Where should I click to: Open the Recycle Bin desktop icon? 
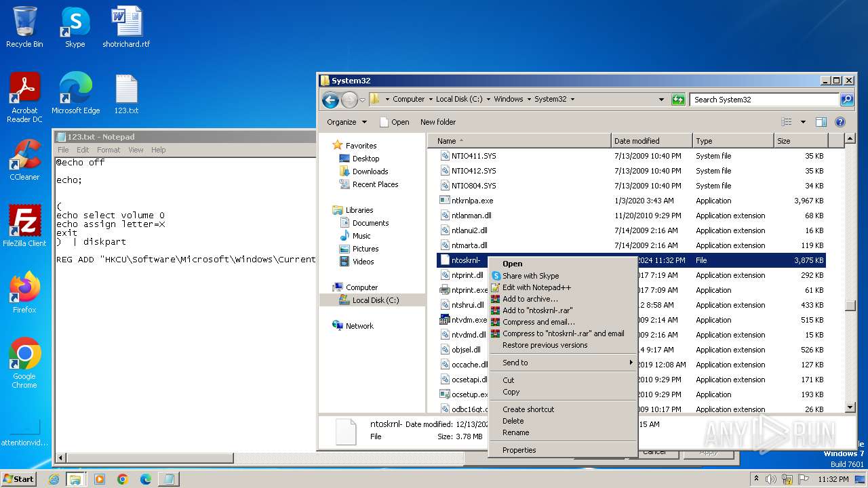tap(24, 27)
